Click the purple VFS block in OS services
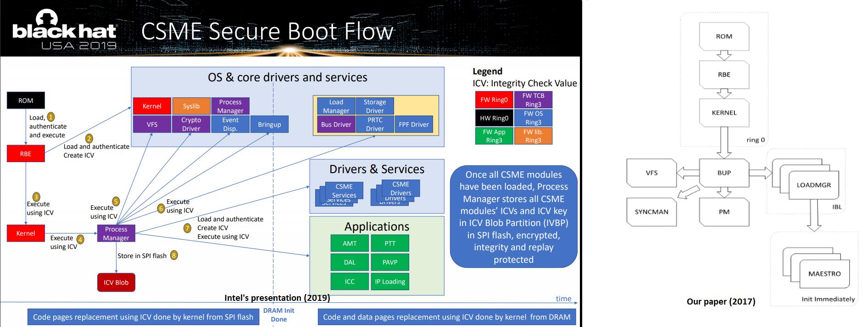 (152, 124)
